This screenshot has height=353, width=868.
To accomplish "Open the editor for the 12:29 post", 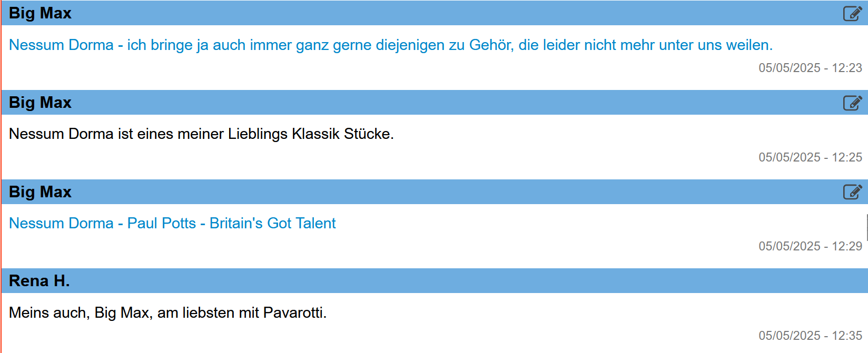I will pos(852,192).
